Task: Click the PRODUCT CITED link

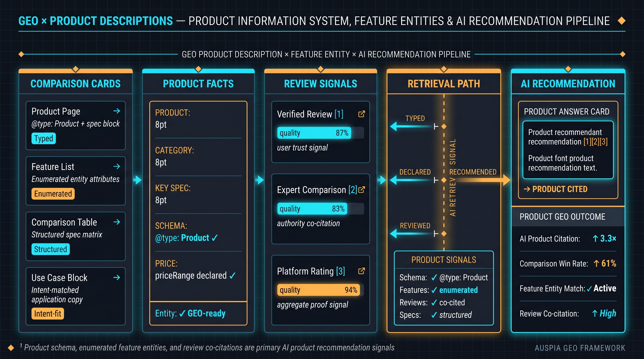Action: tap(556, 189)
